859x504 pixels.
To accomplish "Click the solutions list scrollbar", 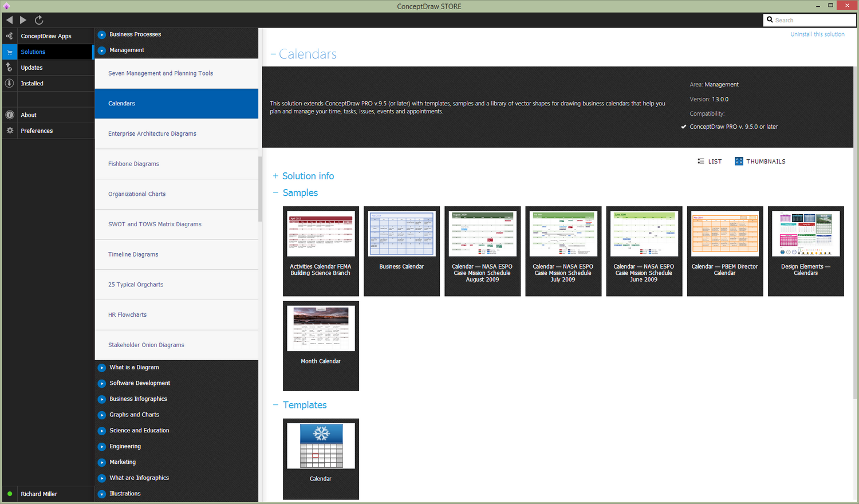I will 260,189.
